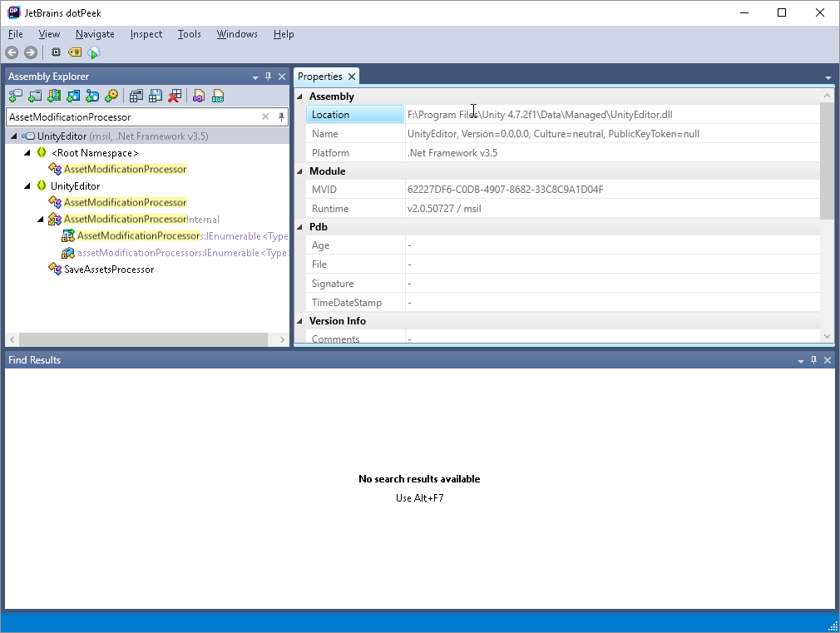
Task: Click the Explore Folder icon
Action: coord(35,96)
